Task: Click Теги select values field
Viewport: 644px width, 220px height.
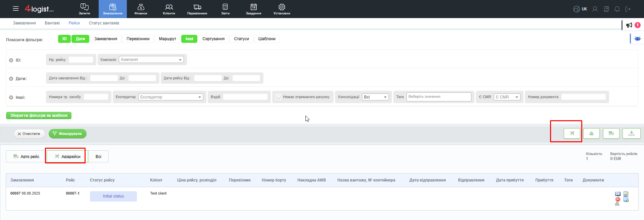Action: click(x=439, y=97)
